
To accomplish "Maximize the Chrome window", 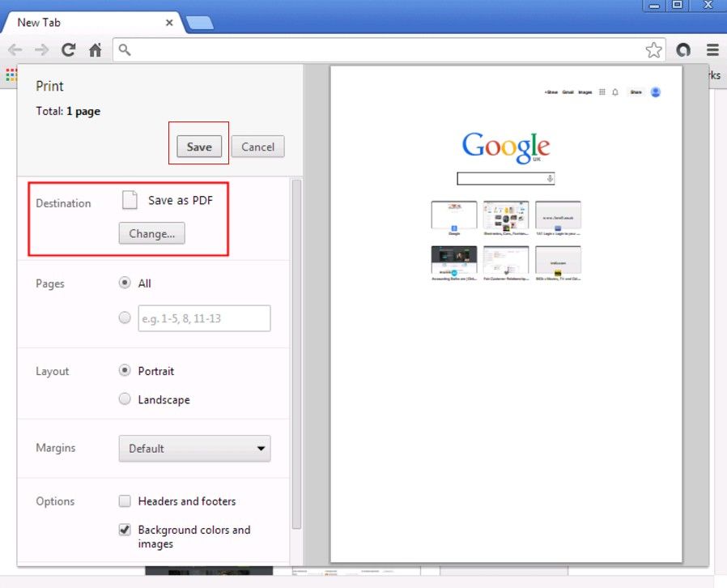I will [x=677, y=6].
